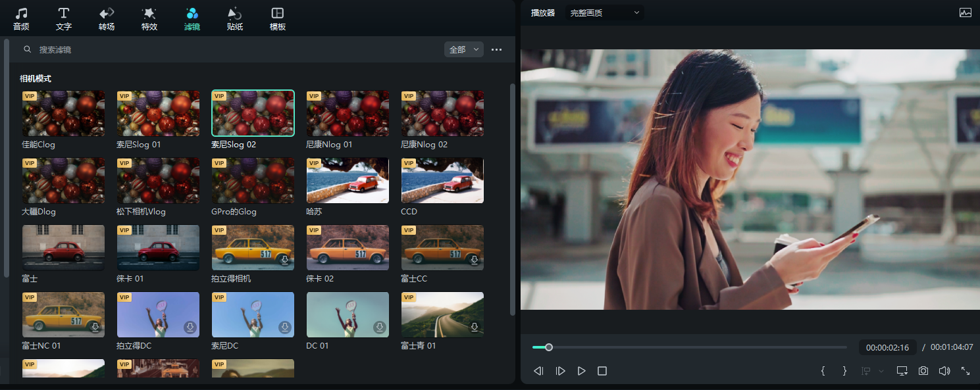Open the volume speaker control
980x390 pixels.
tap(944, 371)
